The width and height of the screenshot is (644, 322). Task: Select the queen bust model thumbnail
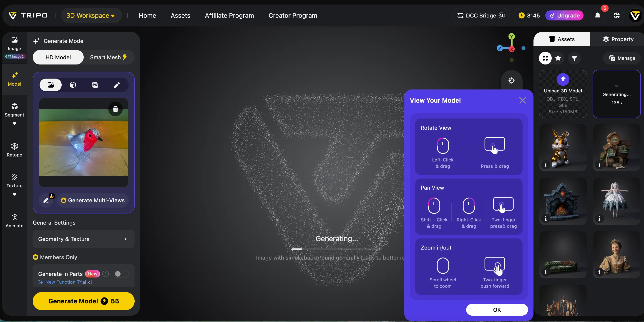[x=616, y=255]
